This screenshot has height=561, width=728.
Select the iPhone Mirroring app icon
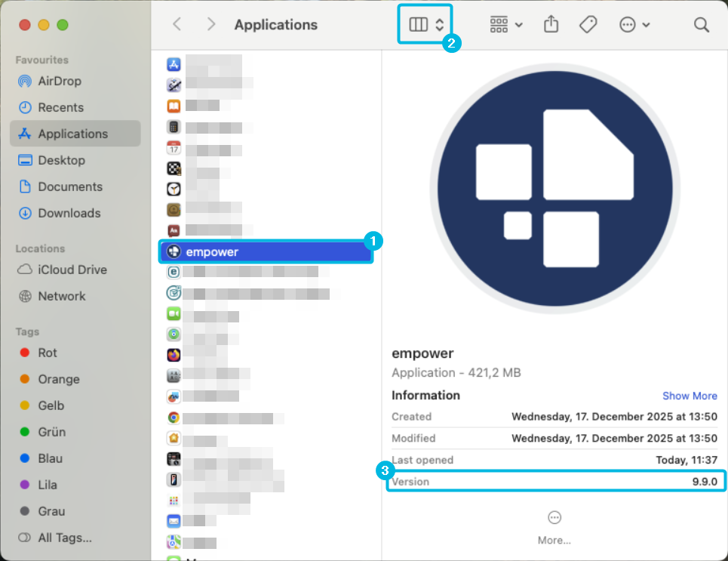[x=174, y=479]
